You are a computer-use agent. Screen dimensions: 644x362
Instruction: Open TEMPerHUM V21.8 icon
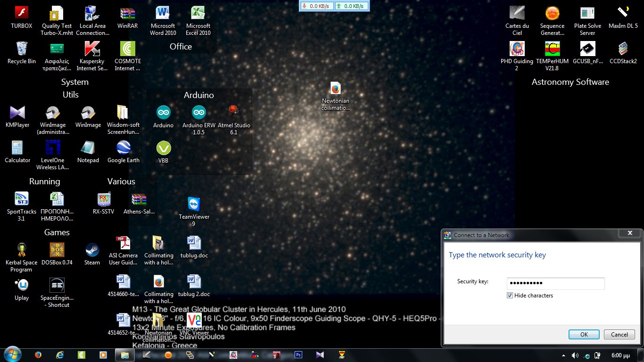(x=552, y=56)
